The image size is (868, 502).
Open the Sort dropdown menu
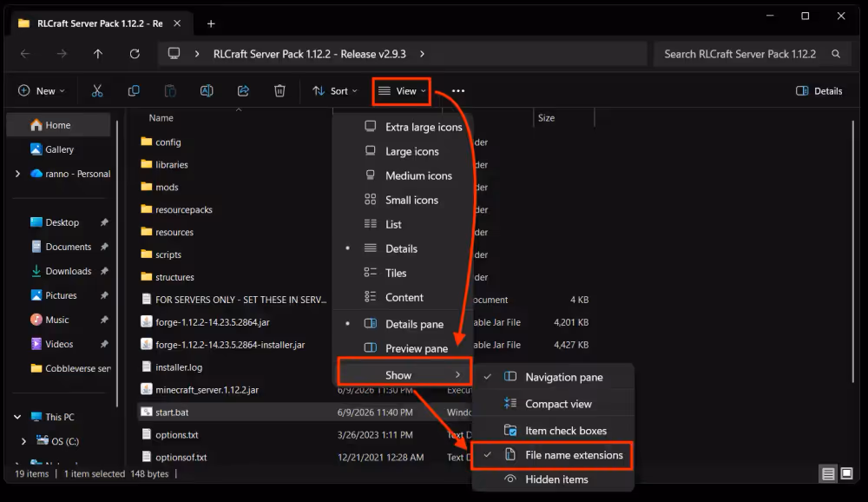pos(335,91)
